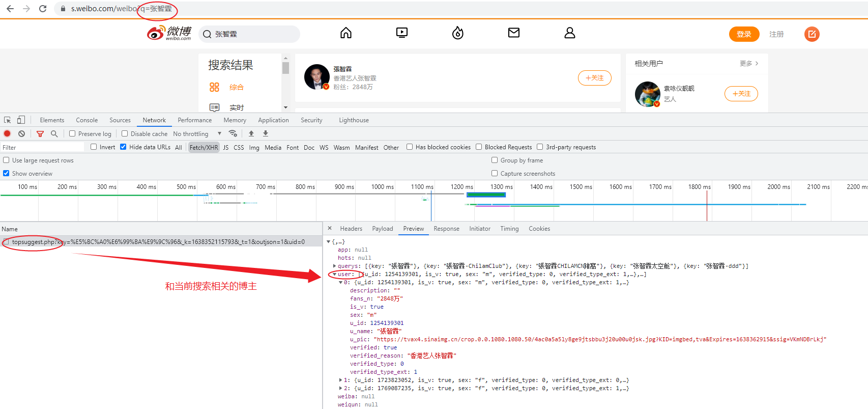The width and height of the screenshot is (868, 409).
Task: Collapse the user array node
Action: pyautogui.click(x=335, y=274)
